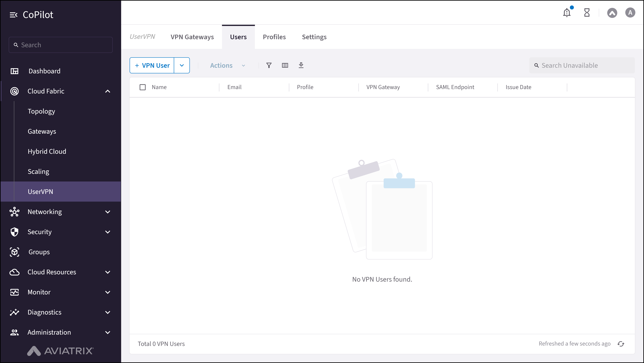Click the notifications bell icon
Image resolution: width=644 pixels, height=363 pixels.
[x=567, y=13]
